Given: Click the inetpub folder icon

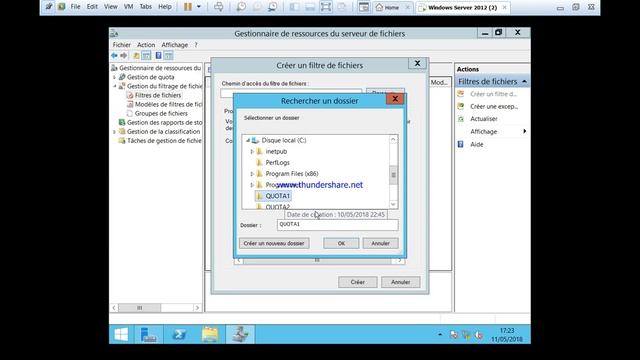Looking at the screenshot, I should (260, 151).
